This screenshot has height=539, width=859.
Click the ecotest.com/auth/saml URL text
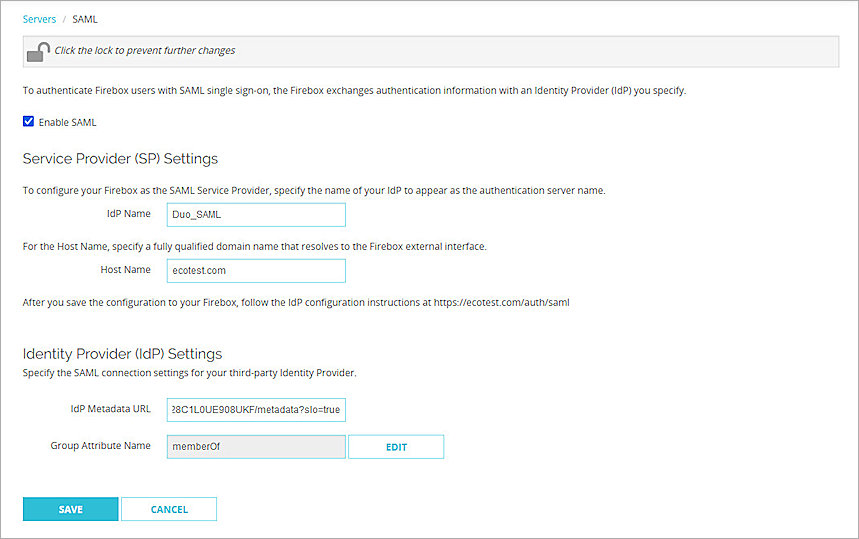501,302
